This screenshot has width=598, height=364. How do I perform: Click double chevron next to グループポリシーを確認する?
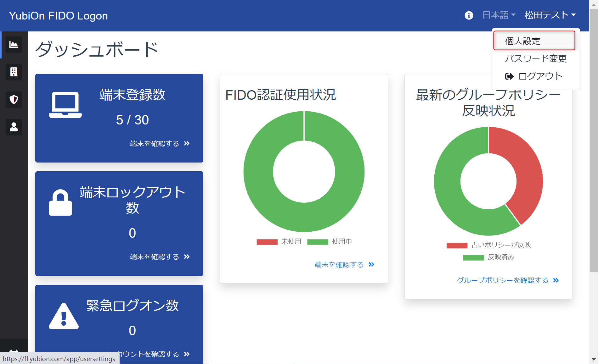pyautogui.click(x=556, y=280)
